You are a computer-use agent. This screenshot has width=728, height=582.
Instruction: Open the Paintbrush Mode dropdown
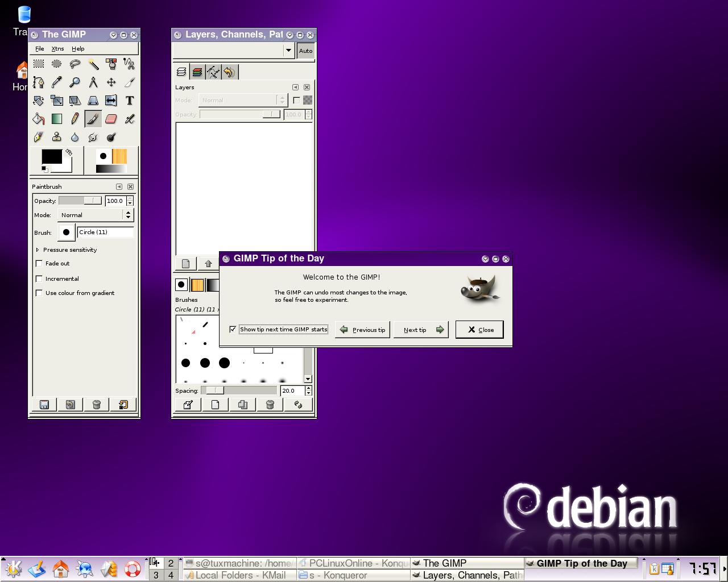(x=96, y=215)
